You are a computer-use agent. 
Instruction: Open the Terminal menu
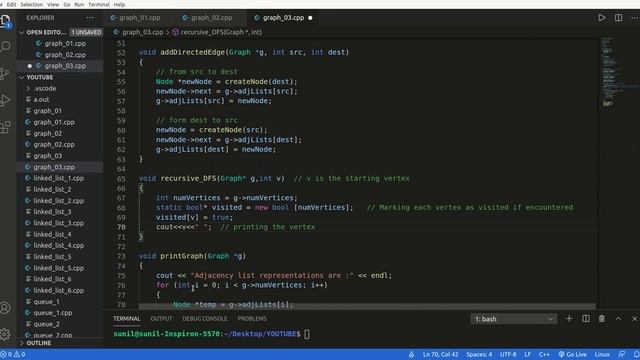pyautogui.click(x=99, y=4)
